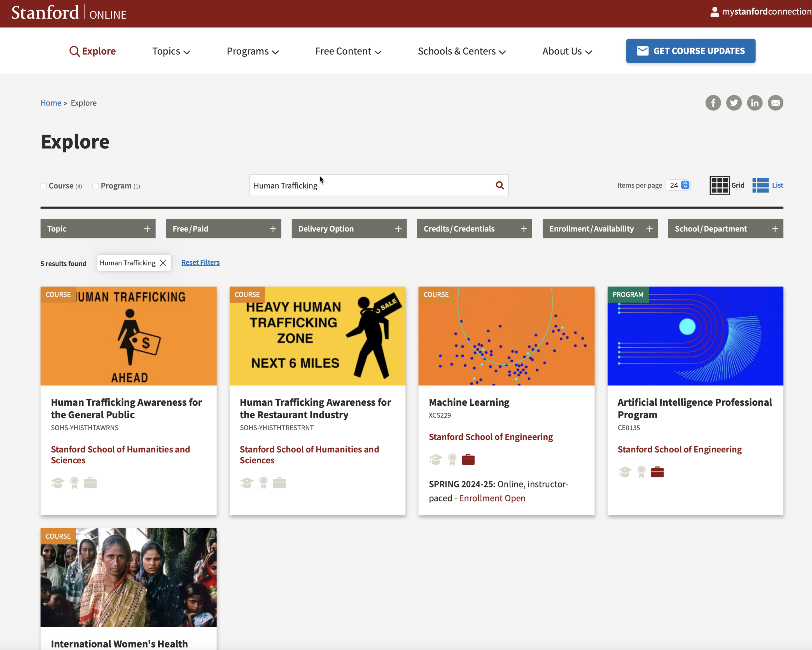Click graduation cap icon on Machine Learning card

pos(435,459)
